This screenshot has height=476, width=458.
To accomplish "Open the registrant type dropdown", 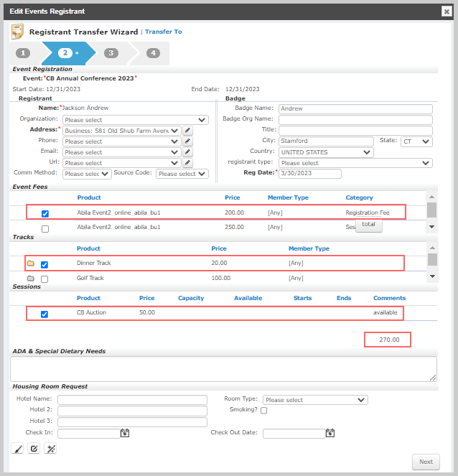I will point(355,163).
